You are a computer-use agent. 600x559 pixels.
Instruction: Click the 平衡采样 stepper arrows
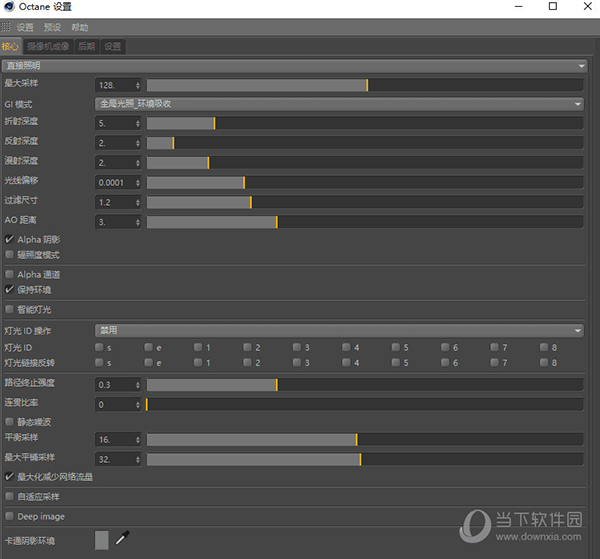click(x=137, y=439)
